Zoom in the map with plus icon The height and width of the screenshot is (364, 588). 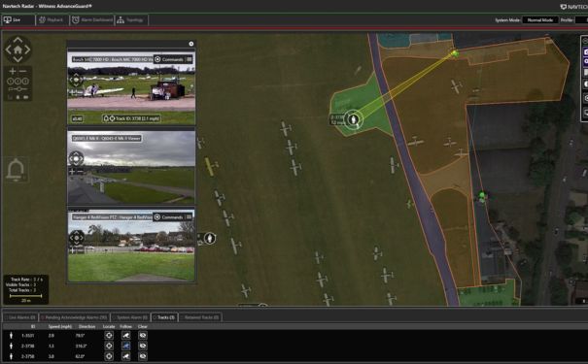pos(13,71)
